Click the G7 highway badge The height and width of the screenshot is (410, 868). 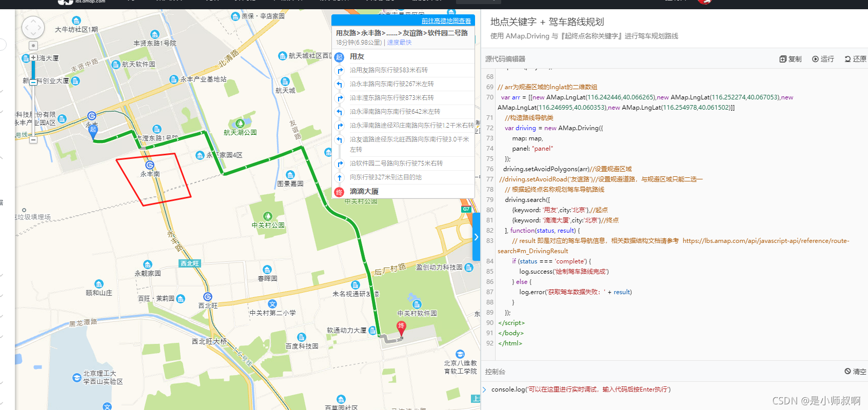[466, 209]
